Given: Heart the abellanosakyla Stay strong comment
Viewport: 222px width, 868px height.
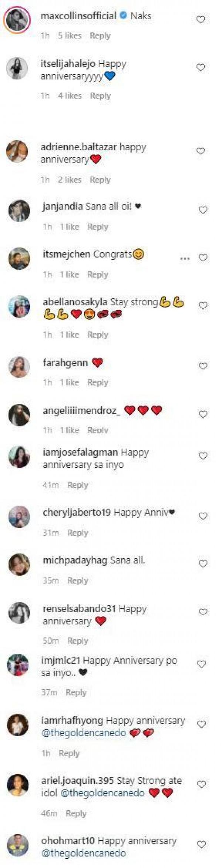Looking at the screenshot, I should [203, 306].
